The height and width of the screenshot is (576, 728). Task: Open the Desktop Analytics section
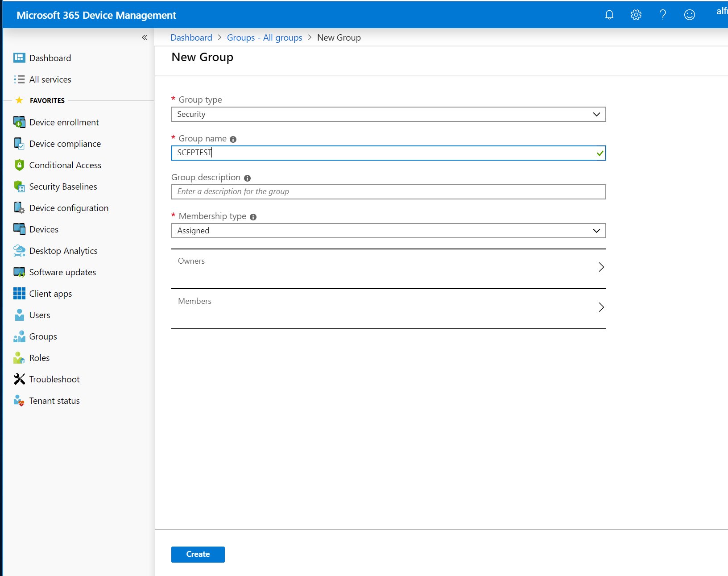(63, 250)
